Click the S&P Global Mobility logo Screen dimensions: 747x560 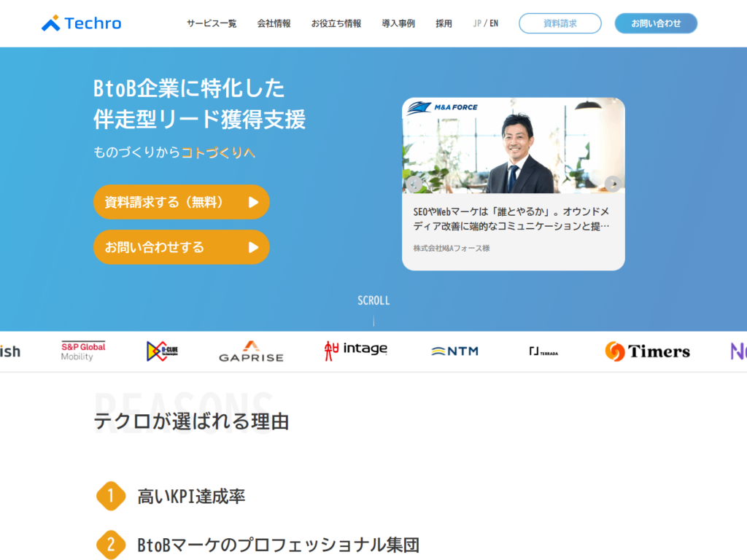83,351
